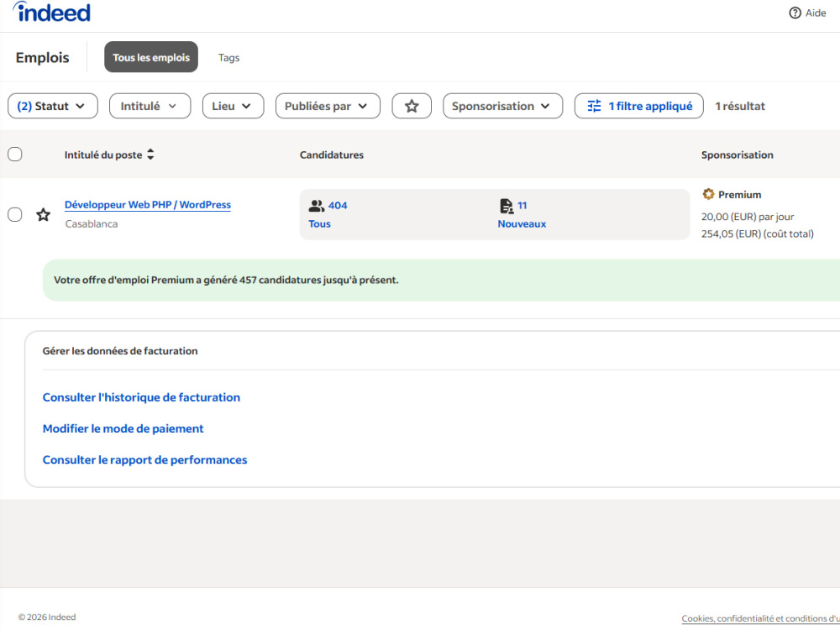840x630 pixels.
Task: Expand the Publiées par dropdown
Action: [328, 106]
